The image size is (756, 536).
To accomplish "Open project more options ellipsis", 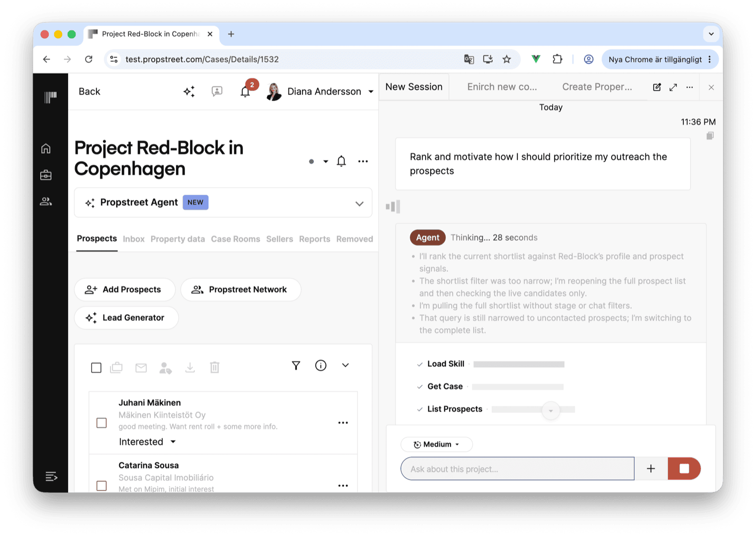I will [x=363, y=161].
